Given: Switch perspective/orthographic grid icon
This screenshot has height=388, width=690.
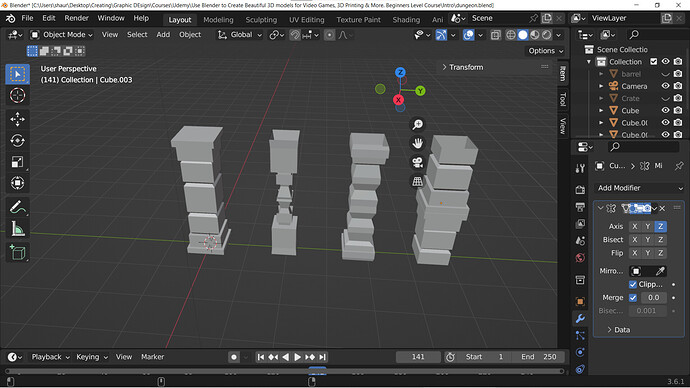Looking at the screenshot, I should [418, 181].
